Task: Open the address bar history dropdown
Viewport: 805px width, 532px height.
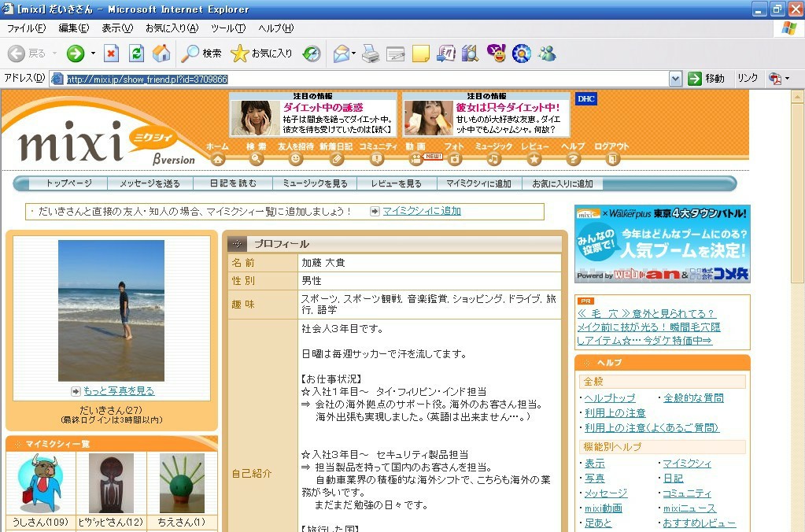Action: pos(675,78)
